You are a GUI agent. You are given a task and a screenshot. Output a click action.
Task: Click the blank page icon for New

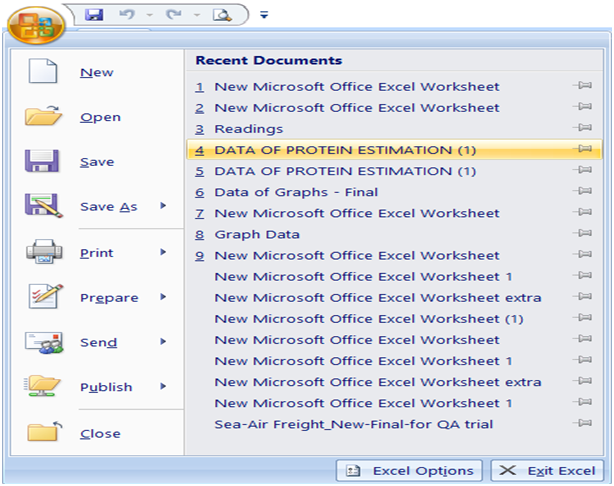43,71
